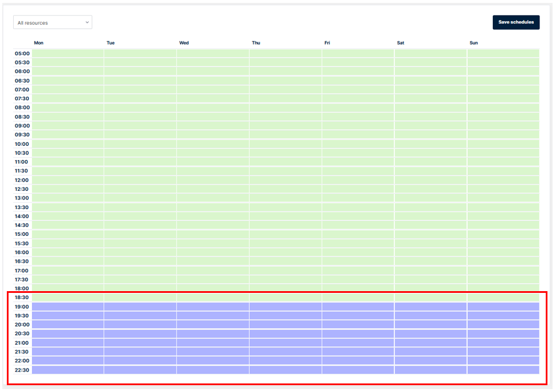Screen dimensions: 556x392
Task: Select the purple Sunday 22:30 cell
Action: point(503,370)
